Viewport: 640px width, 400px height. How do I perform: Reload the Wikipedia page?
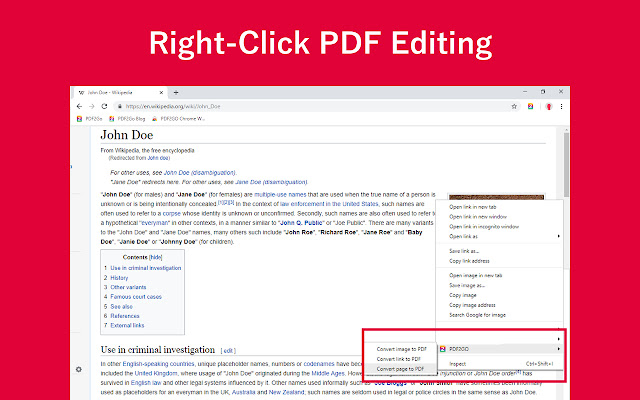click(104, 106)
